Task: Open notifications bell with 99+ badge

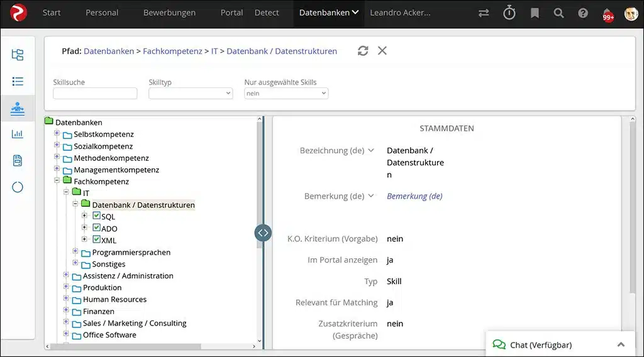Action: 608,14
